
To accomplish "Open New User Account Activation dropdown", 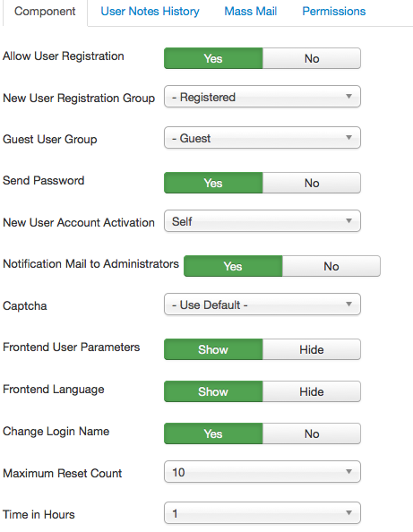I will pos(262,221).
